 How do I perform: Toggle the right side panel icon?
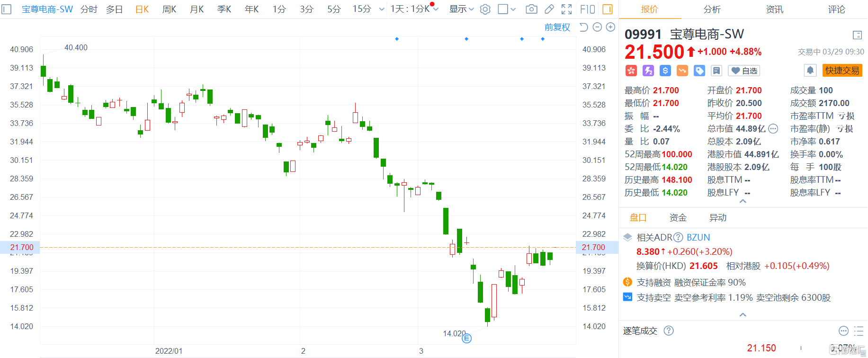tap(608, 9)
